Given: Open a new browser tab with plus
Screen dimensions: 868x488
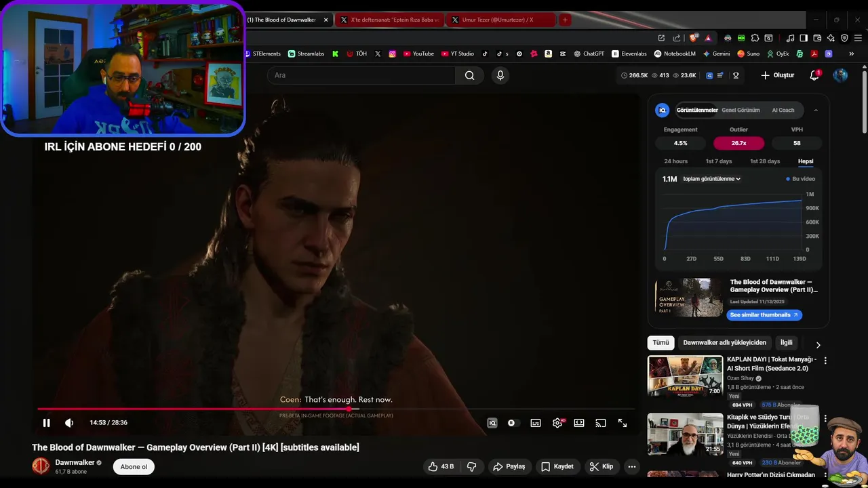Looking at the screenshot, I should (564, 20).
